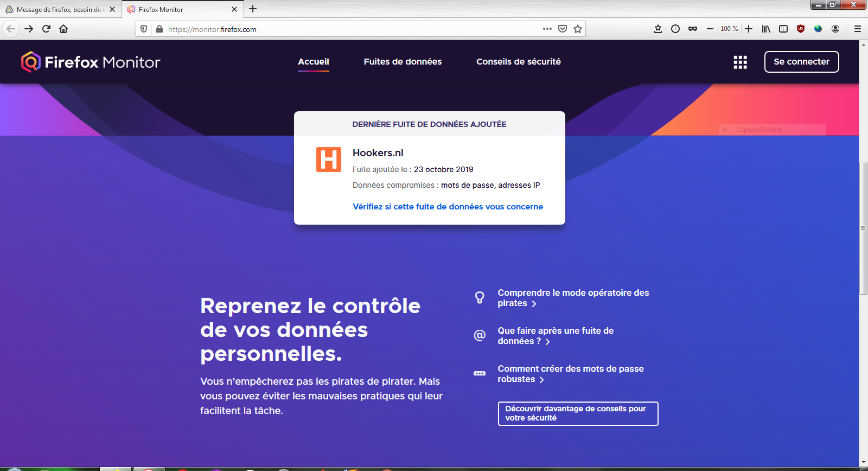Switch to the Message de firefox tab

[61, 9]
